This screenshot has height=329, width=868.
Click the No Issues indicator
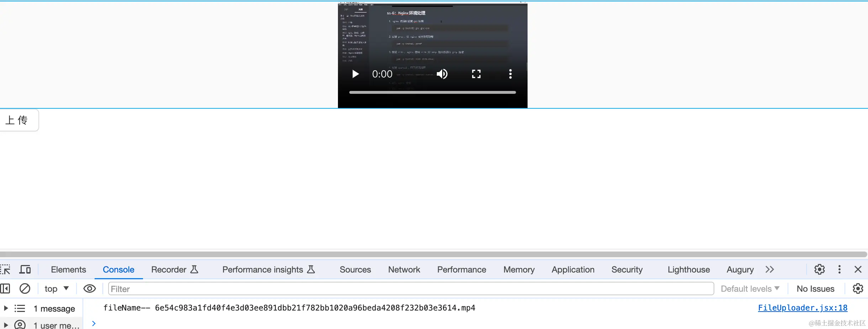pyautogui.click(x=815, y=288)
